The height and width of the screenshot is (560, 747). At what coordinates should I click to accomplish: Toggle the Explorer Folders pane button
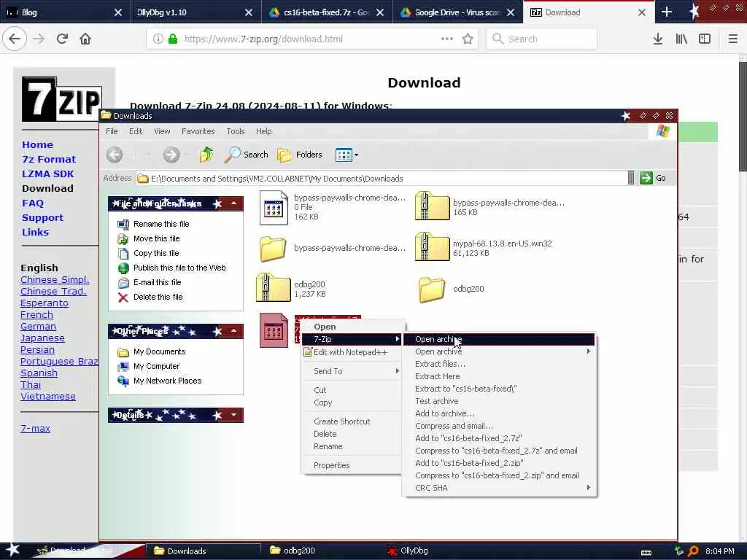300,155
